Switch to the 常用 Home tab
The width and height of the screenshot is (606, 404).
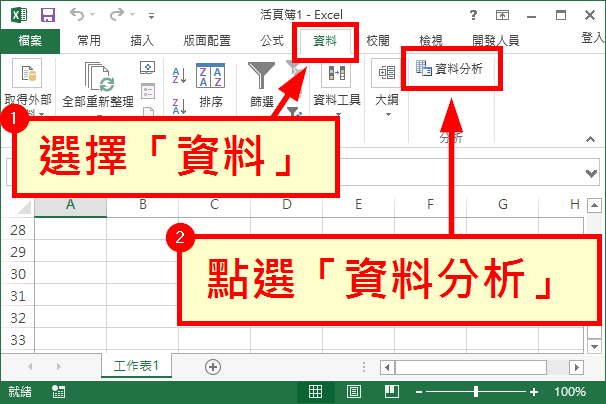click(x=89, y=41)
